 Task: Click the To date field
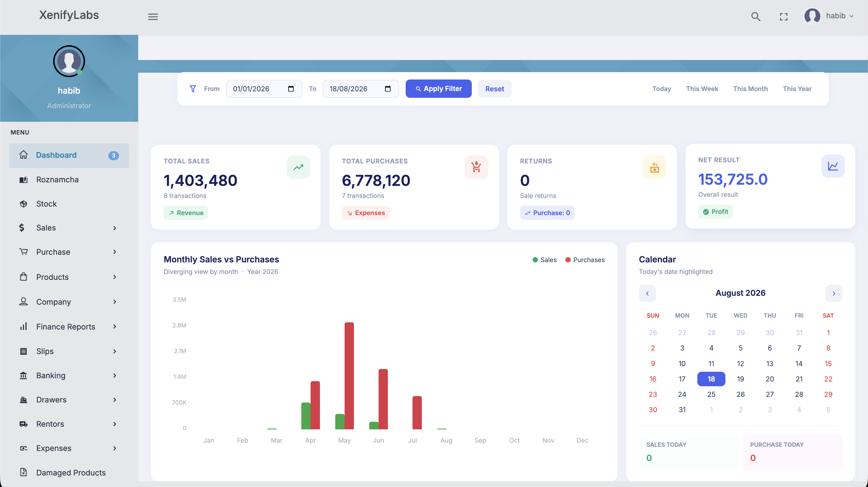360,89
